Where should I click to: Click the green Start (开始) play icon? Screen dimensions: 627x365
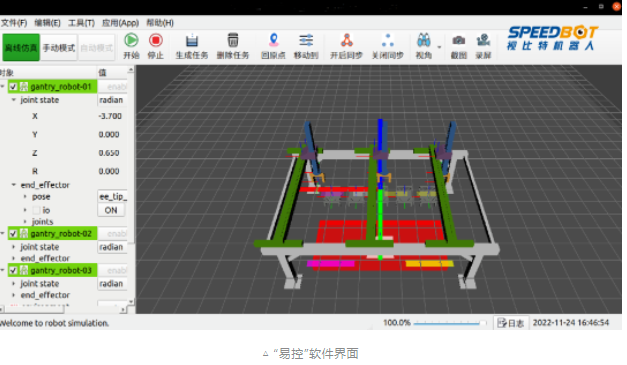[131, 40]
